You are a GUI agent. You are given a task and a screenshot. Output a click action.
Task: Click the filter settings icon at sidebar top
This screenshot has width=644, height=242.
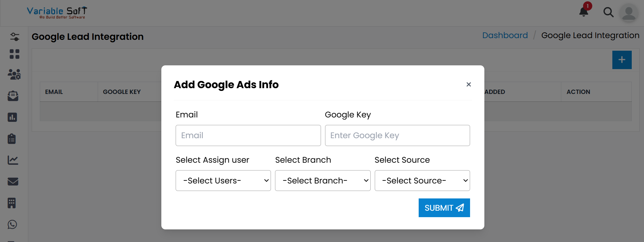point(14,36)
